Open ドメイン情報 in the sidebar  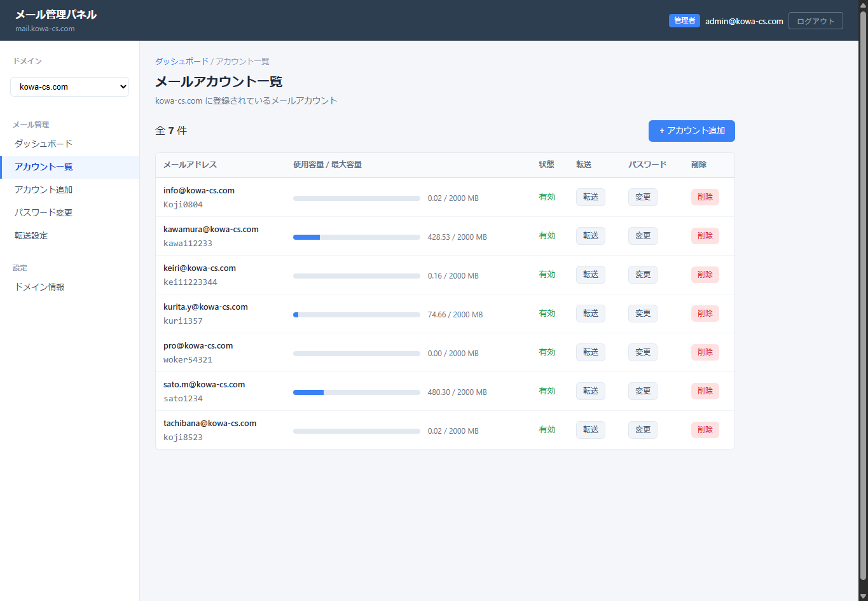39,287
